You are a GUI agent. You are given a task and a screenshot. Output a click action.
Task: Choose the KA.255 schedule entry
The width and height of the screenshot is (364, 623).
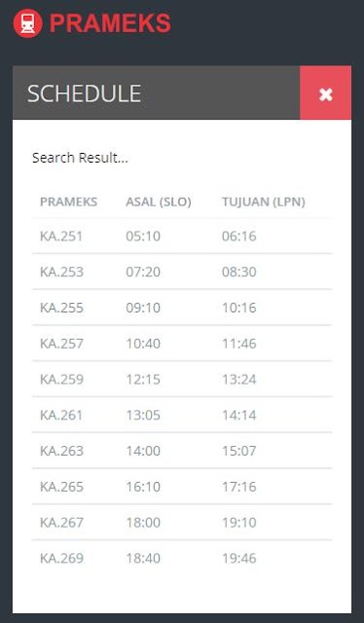(x=182, y=308)
